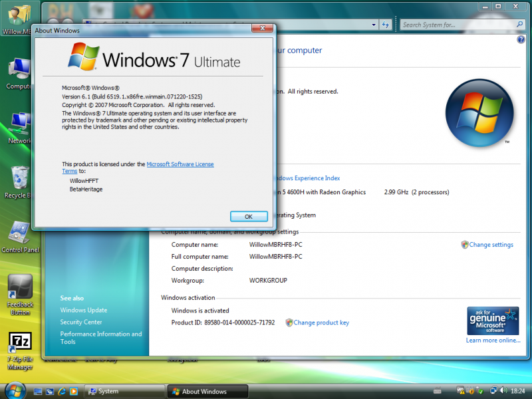Launch Internet Explorer from Quick Launch
Screen dimensions: 532x399
pyautogui.click(x=62, y=392)
